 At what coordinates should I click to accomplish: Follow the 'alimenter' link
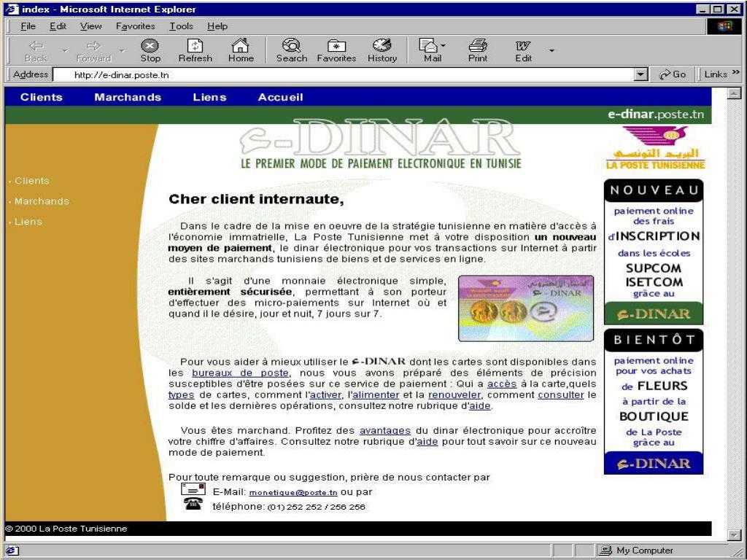pyautogui.click(x=376, y=395)
